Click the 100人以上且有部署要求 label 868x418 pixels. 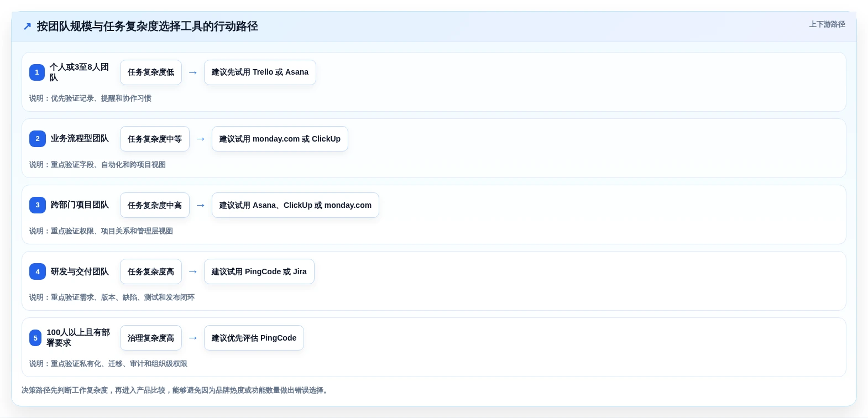78,338
